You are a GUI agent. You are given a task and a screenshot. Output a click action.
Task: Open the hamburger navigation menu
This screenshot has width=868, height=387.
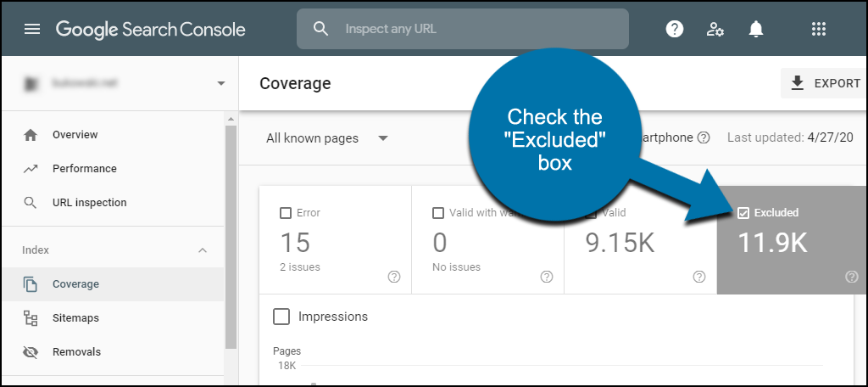pyautogui.click(x=33, y=29)
